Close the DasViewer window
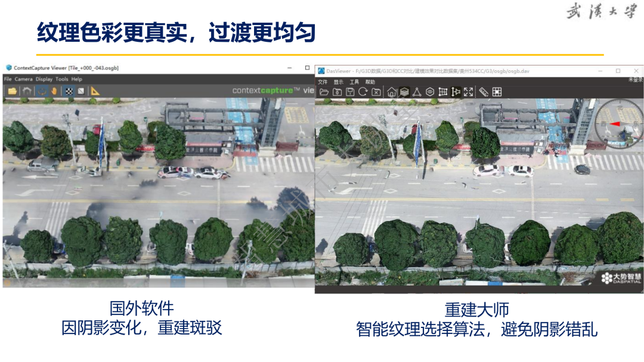Image resolution: width=644 pixels, height=362 pixels. 636,71
